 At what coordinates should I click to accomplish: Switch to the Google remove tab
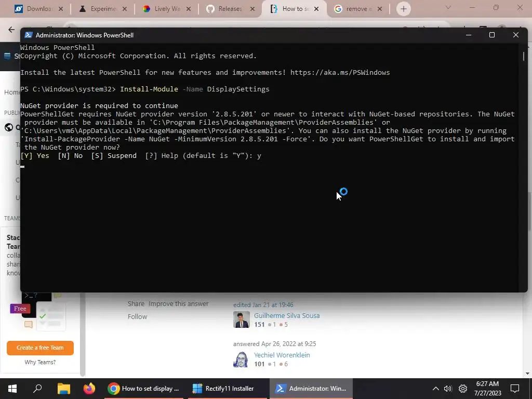(x=357, y=9)
